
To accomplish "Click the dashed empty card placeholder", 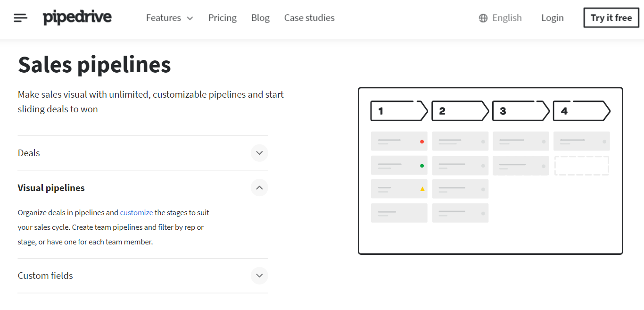I will pos(582,166).
